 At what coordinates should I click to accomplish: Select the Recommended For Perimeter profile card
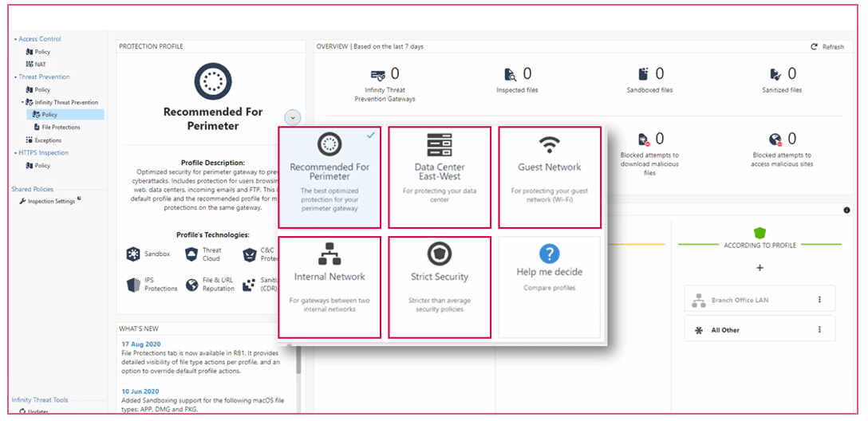[x=329, y=177]
